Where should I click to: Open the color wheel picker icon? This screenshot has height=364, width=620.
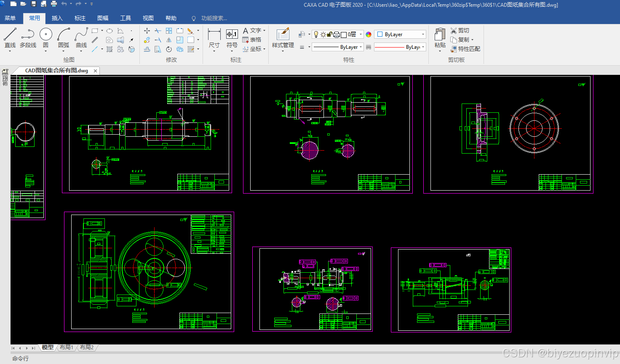click(x=369, y=35)
